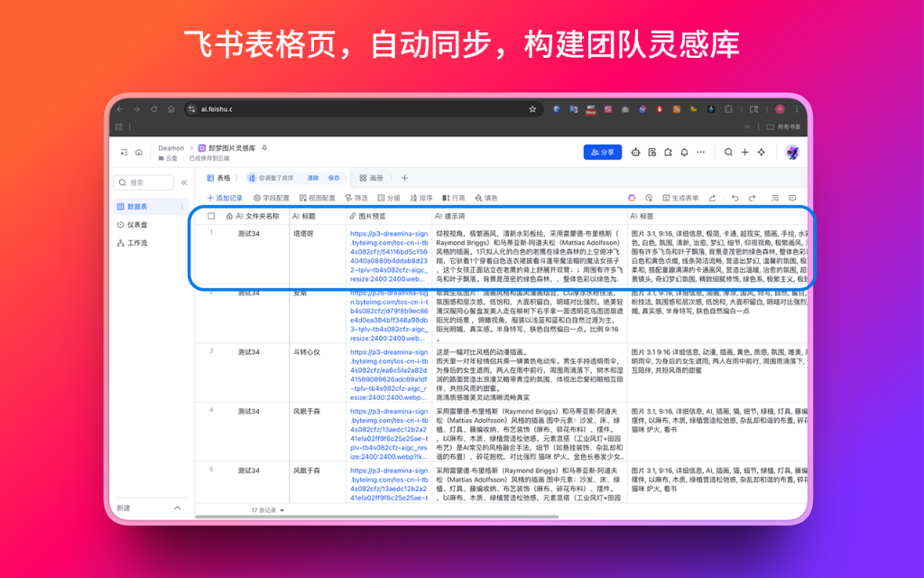
Task: Undo the last change
Action: click(x=735, y=198)
